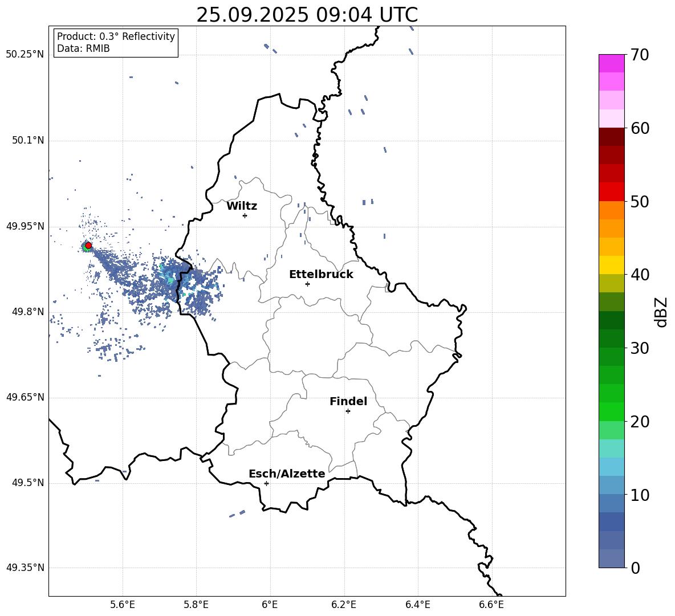Click the 5.8°E longitude label
The image size is (675, 616).
pyautogui.click(x=196, y=605)
